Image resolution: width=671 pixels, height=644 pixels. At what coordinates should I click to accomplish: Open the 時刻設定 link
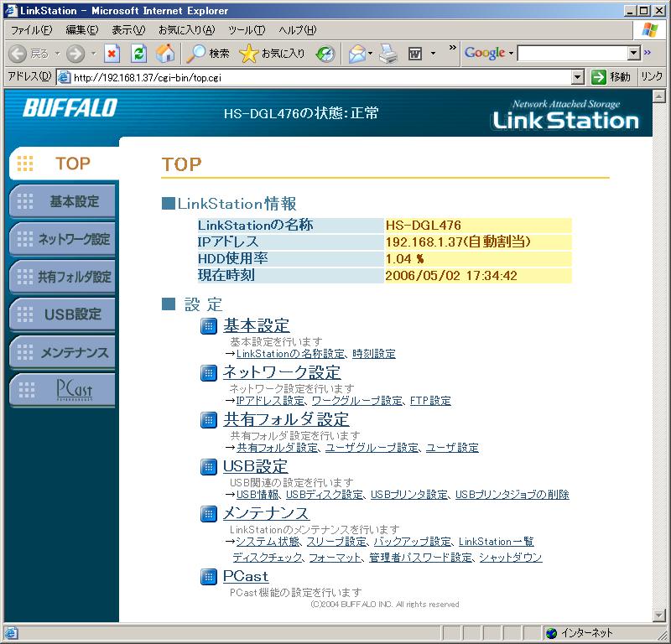tap(373, 354)
